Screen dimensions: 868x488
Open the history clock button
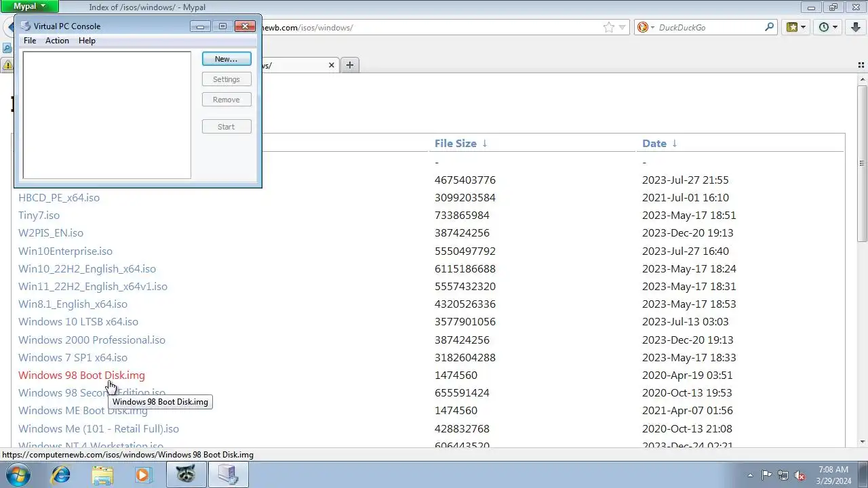[824, 27]
